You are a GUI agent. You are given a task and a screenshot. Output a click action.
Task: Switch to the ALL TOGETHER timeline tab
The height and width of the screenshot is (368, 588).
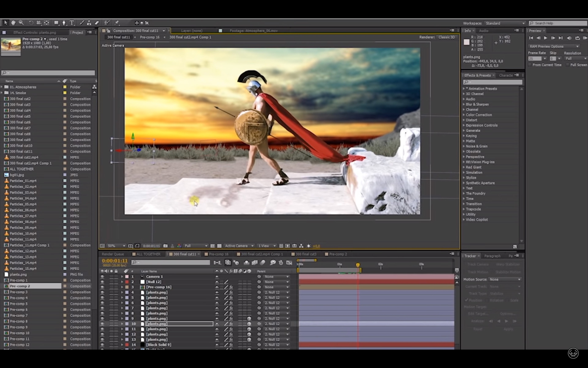coord(148,254)
